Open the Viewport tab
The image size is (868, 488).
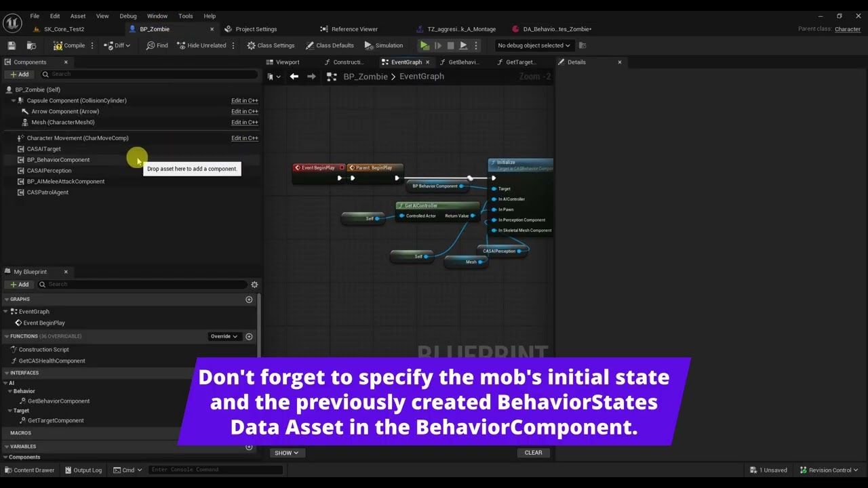point(288,62)
